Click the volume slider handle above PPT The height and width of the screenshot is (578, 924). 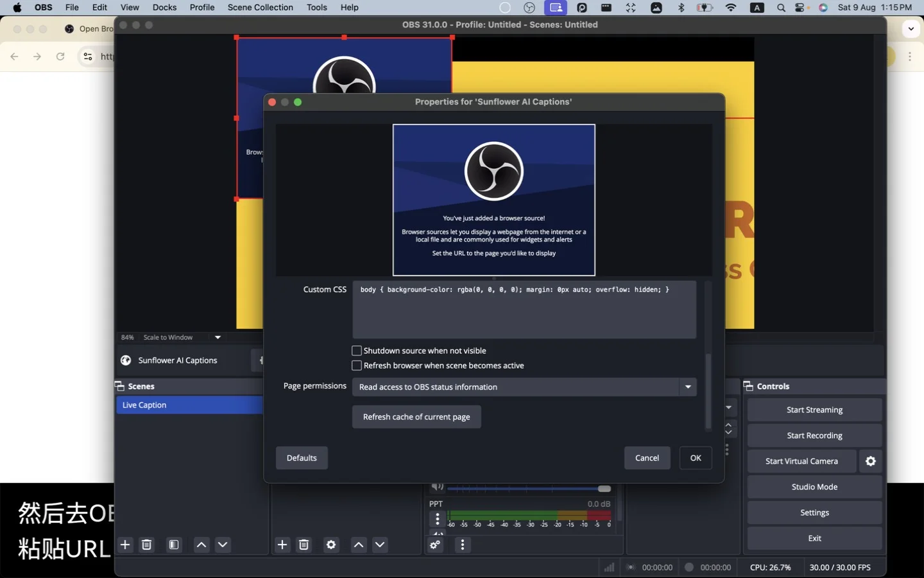[x=604, y=489]
